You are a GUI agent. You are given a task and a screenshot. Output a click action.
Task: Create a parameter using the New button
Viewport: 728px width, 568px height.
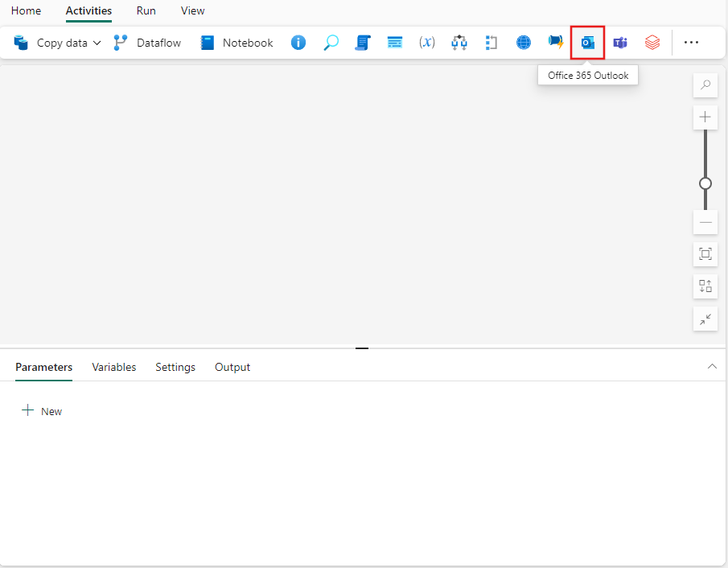click(42, 410)
